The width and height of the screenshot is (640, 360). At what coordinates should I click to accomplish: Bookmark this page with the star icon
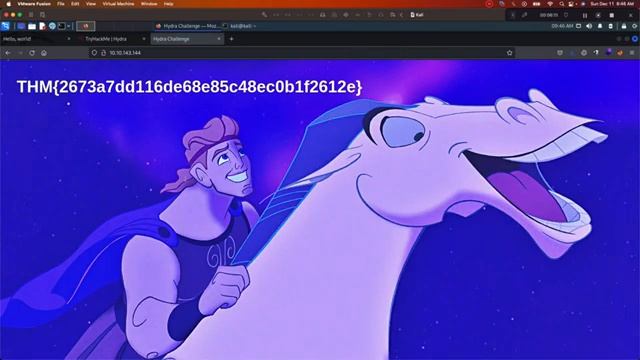pos(509,53)
